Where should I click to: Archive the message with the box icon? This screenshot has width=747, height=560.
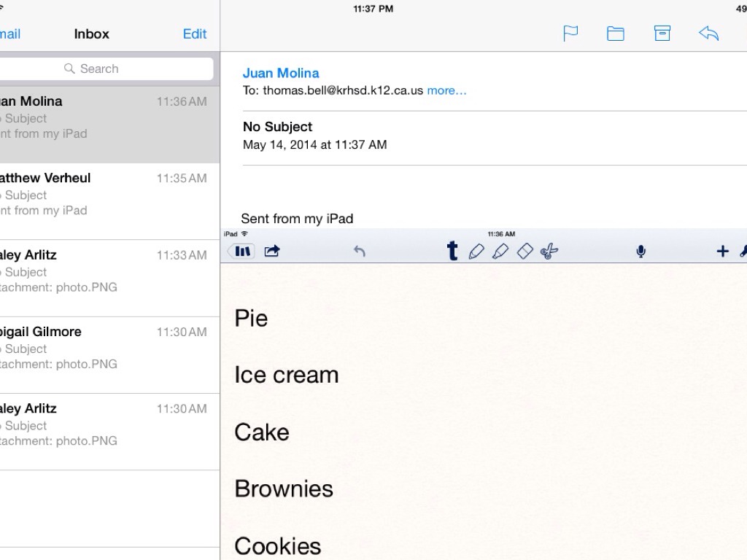pyautogui.click(x=662, y=34)
